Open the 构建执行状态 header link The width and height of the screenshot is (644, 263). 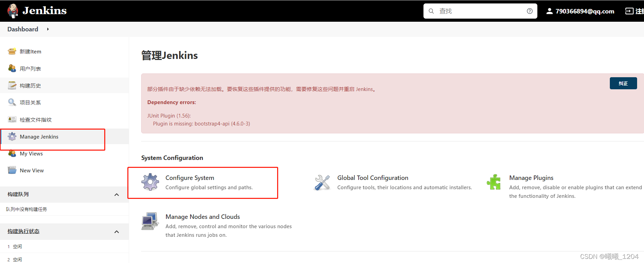(23, 231)
